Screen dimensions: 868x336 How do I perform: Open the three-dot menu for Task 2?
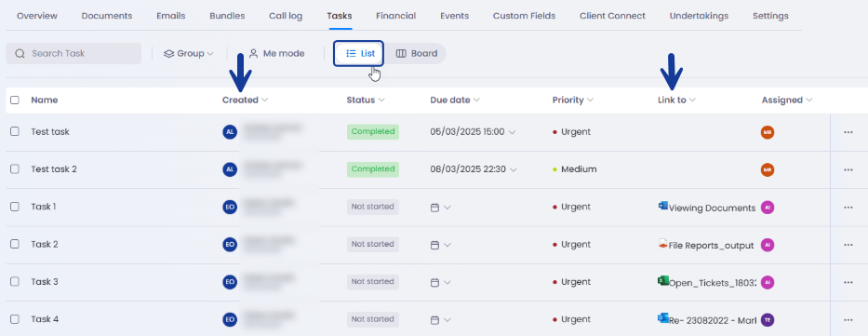[x=848, y=244]
